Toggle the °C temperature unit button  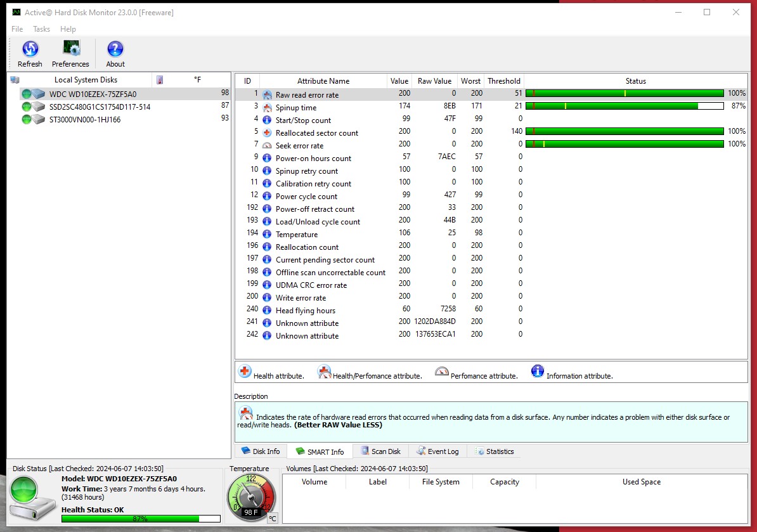pos(271,518)
